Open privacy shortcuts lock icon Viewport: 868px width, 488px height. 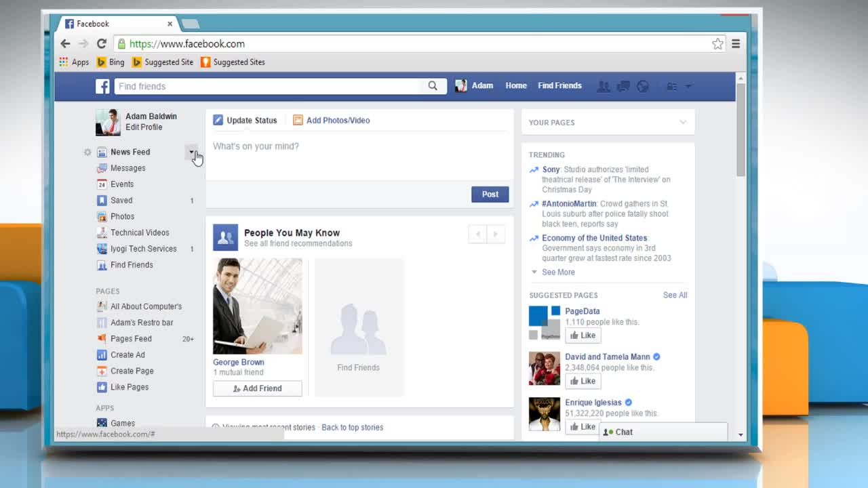click(672, 86)
